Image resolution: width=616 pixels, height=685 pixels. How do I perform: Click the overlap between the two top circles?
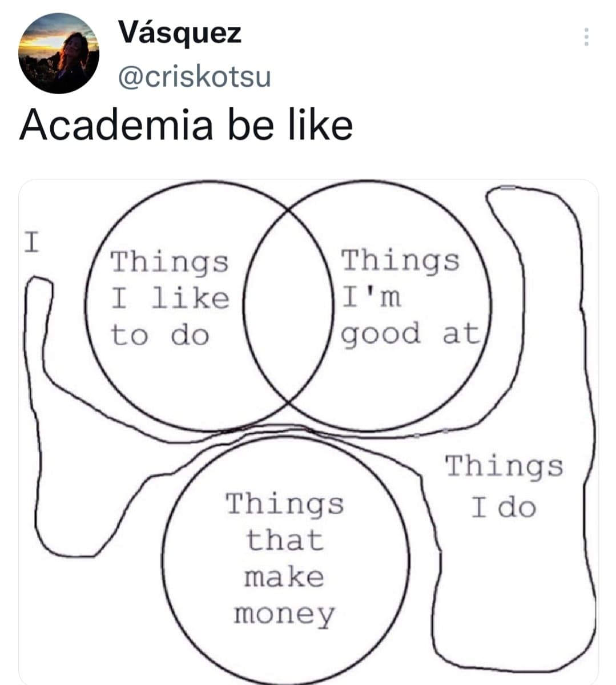[x=288, y=306]
